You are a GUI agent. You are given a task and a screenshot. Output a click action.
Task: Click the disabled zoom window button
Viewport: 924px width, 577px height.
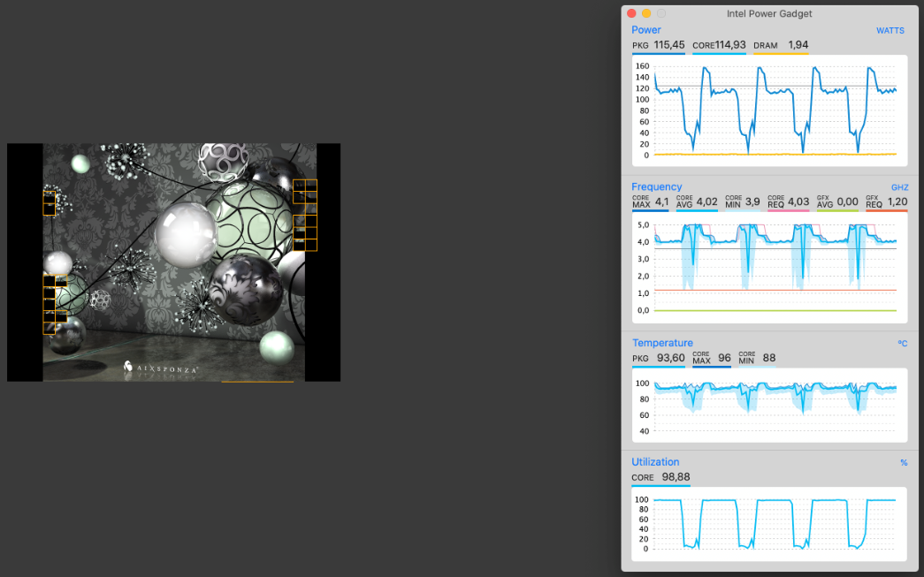661,13
